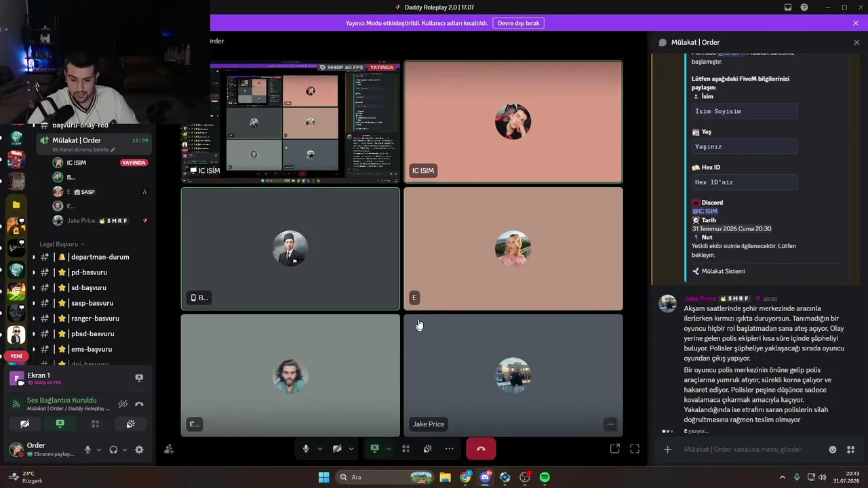Open soundboard in the call controls bar
This screenshot has width=868, height=488.
tap(427, 449)
